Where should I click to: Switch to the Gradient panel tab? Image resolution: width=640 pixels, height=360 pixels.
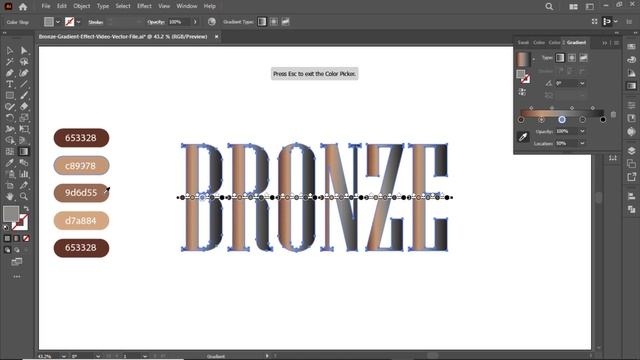point(576,42)
